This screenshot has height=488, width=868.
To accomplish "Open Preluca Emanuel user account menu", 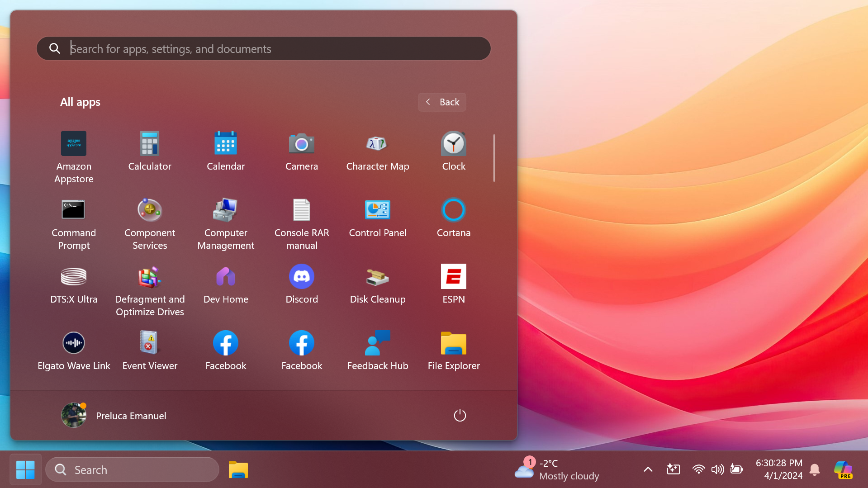I will tap(114, 415).
